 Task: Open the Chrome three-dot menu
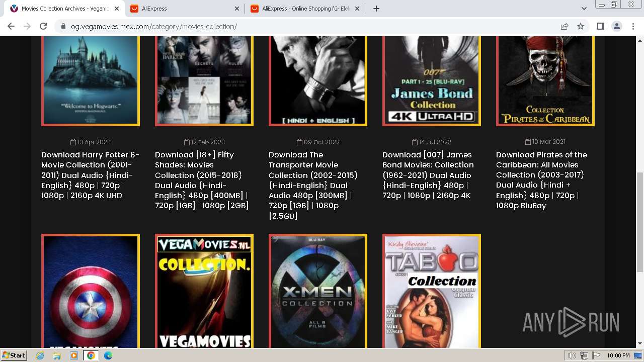pyautogui.click(x=633, y=26)
